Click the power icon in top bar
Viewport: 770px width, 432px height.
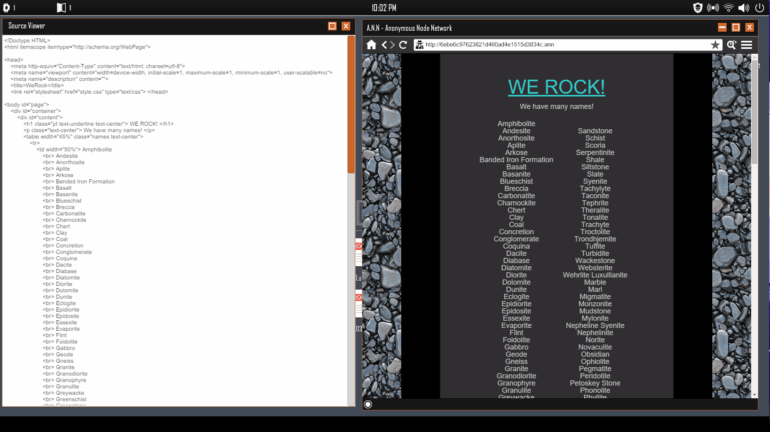click(x=758, y=7)
